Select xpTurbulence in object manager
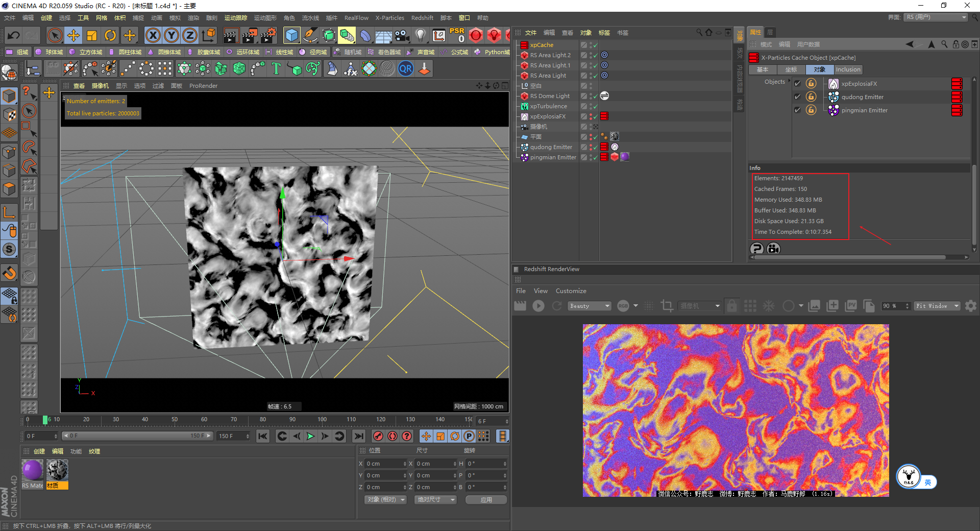This screenshot has height=531, width=980. [x=548, y=106]
